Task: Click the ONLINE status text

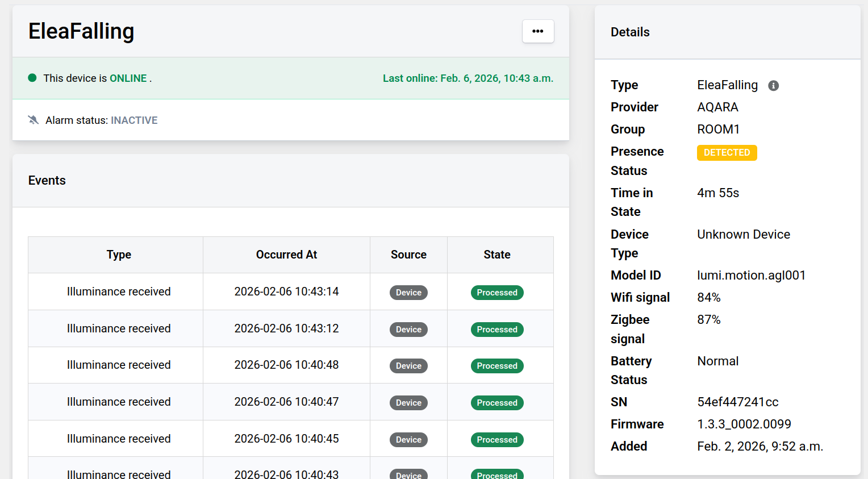Action: pos(128,78)
